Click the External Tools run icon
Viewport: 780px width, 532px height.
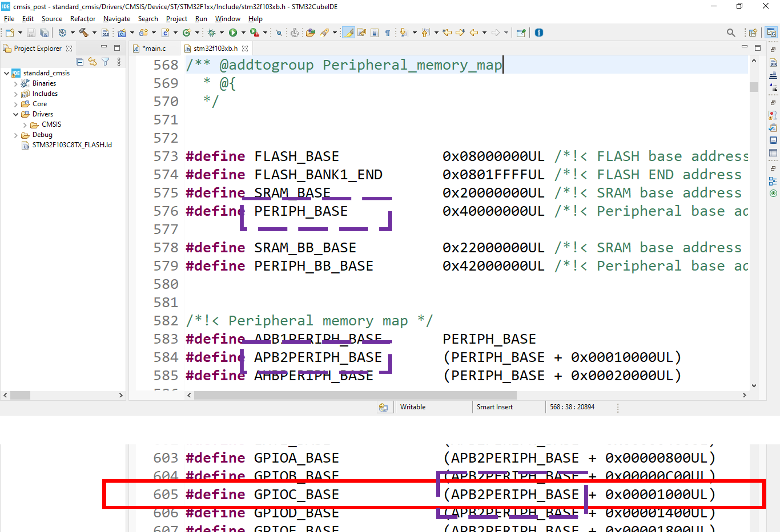[255, 33]
